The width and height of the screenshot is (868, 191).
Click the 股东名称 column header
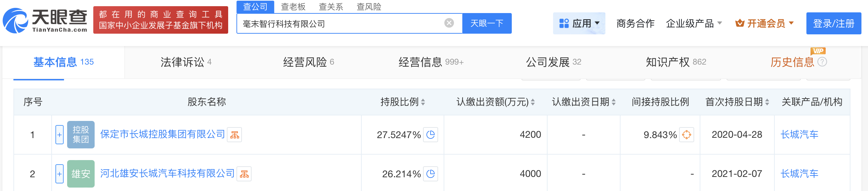point(207,102)
